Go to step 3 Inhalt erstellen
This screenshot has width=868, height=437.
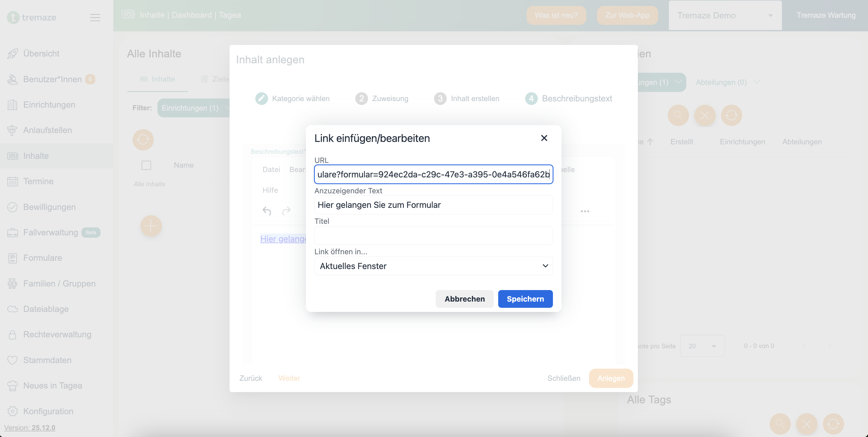click(x=467, y=99)
